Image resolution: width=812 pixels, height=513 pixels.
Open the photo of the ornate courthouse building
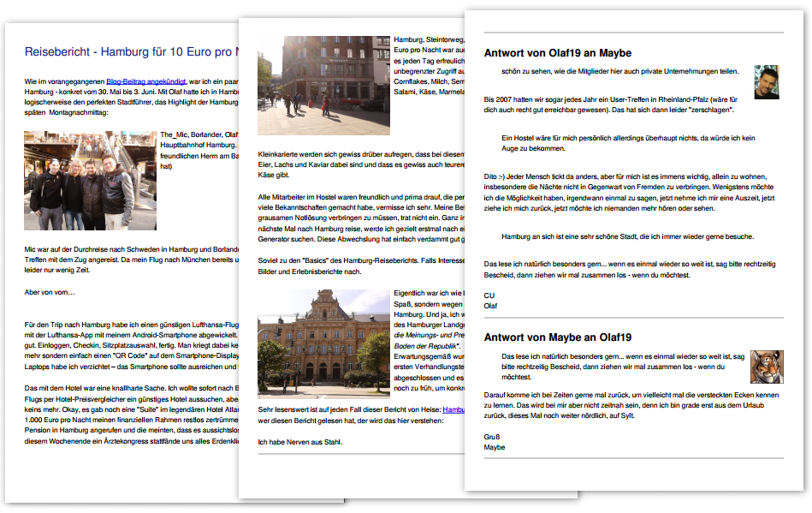pyautogui.click(x=323, y=343)
